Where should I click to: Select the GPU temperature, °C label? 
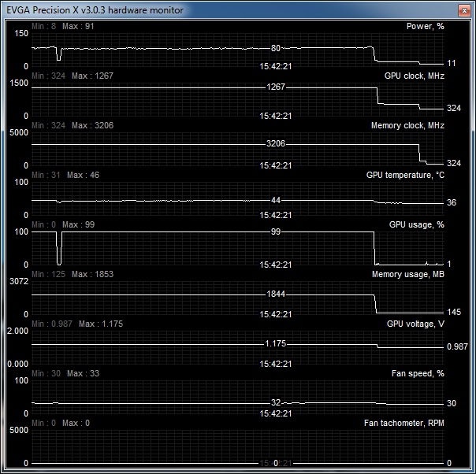405,175
